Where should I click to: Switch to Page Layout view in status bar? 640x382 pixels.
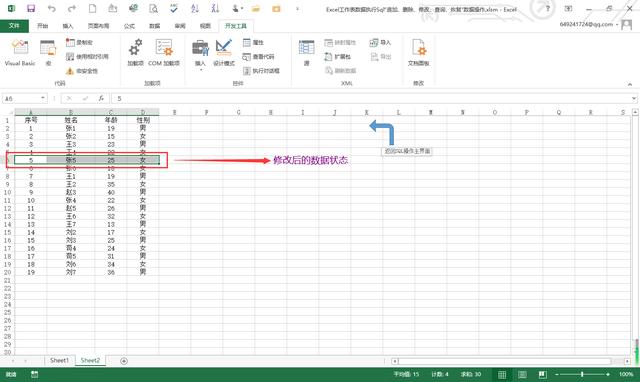pos(522,374)
